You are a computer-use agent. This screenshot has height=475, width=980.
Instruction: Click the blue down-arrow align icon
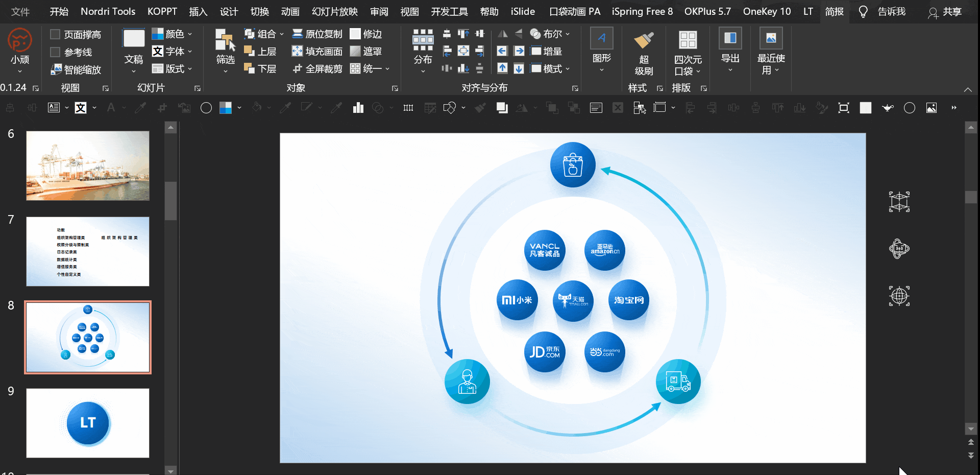click(519, 68)
